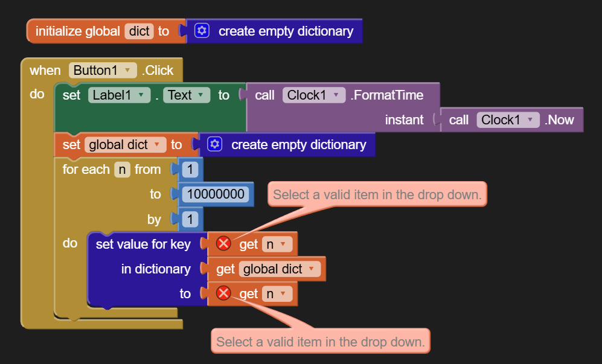Open the Button1 component dropdown
Image resolution: width=602 pixels, height=364 pixels.
[103, 70]
